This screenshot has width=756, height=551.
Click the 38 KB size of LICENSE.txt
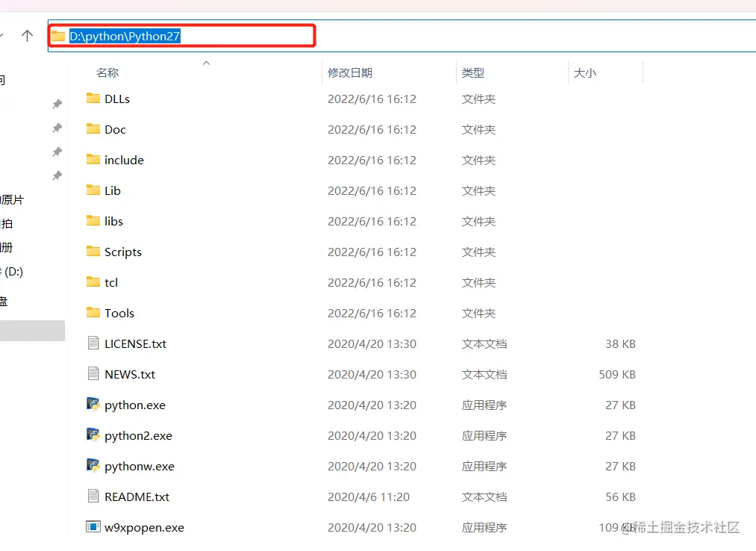620,344
